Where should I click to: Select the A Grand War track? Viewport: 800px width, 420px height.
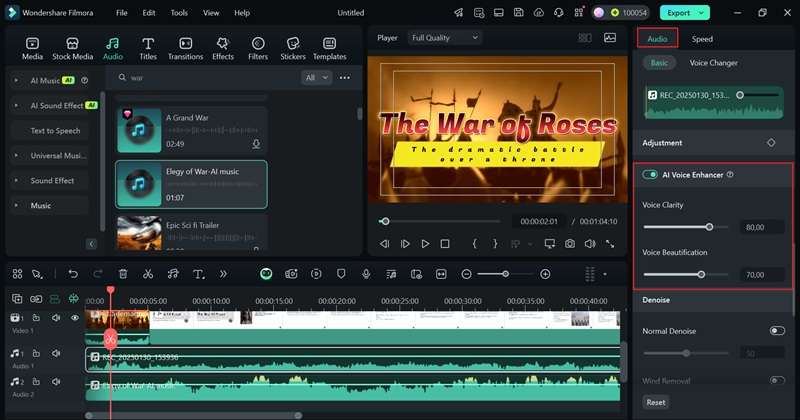[191, 130]
